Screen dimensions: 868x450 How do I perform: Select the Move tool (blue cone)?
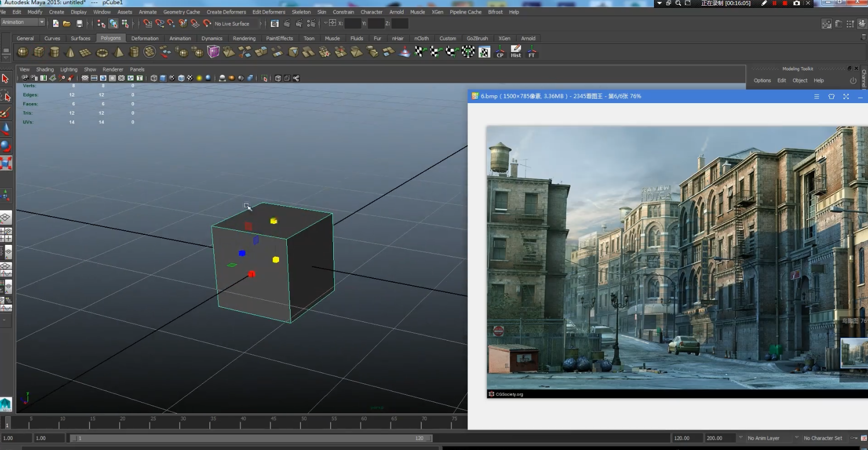6,129
